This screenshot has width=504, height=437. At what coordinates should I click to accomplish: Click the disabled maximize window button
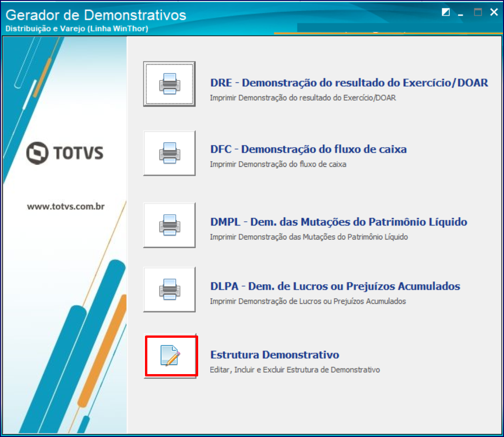pos(478,12)
